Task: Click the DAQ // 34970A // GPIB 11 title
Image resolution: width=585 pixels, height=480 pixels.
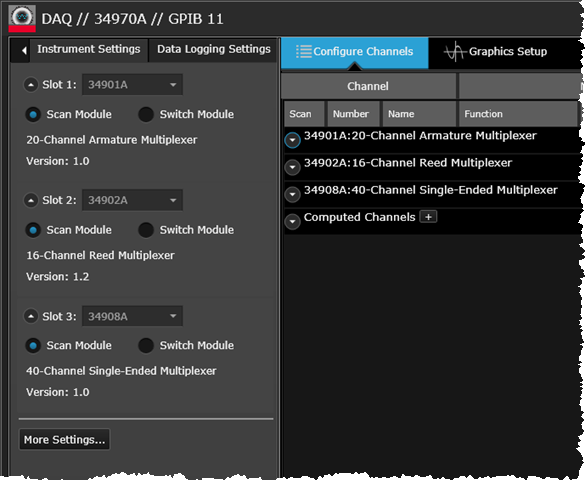Action: [x=132, y=19]
